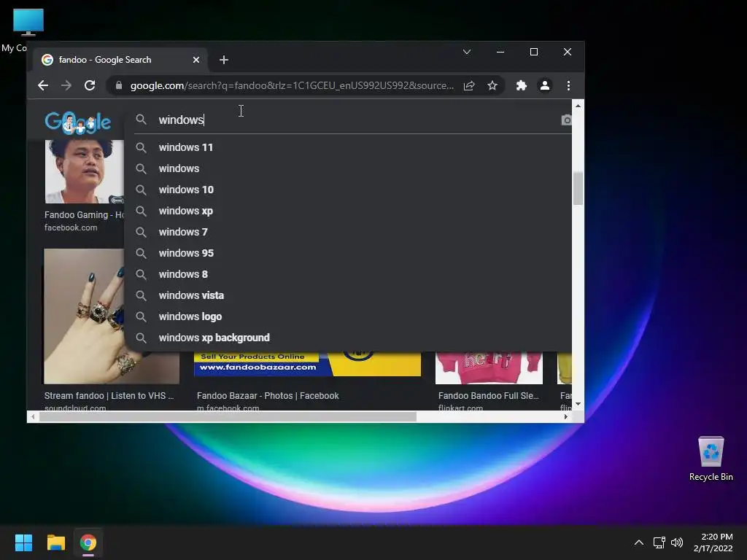Search by image using the camera icon
This screenshot has width=747, height=560.
tap(566, 120)
